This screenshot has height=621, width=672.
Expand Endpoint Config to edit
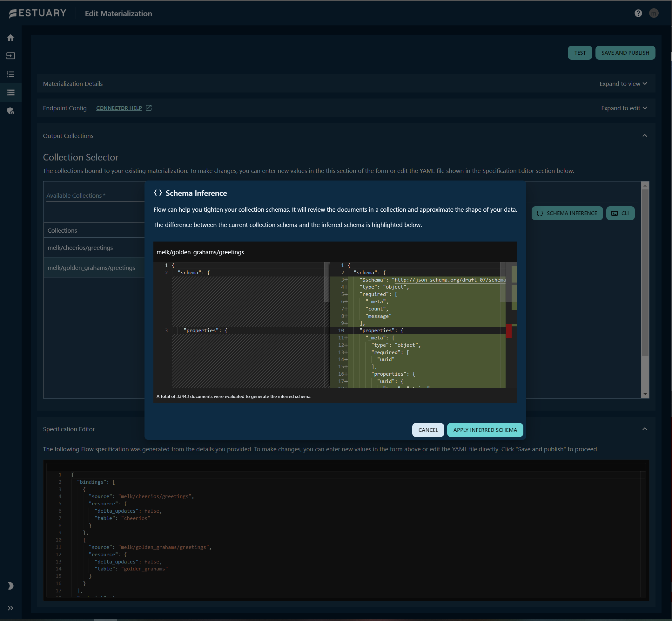[x=624, y=108]
